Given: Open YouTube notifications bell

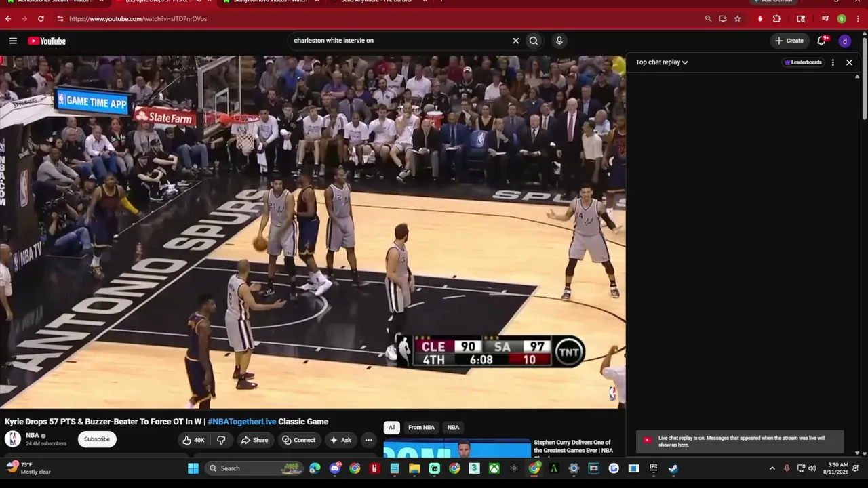Looking at the screenshot, I should tap(822, 41).
